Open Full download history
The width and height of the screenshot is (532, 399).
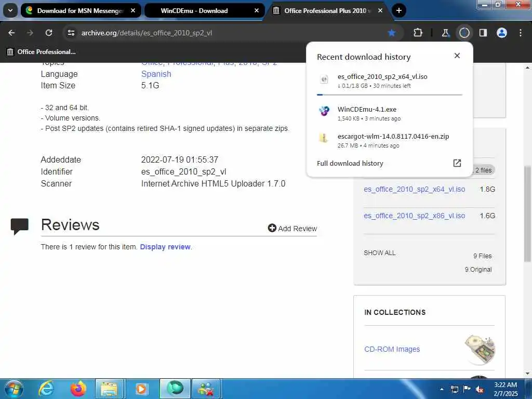(x=350, y=164)
